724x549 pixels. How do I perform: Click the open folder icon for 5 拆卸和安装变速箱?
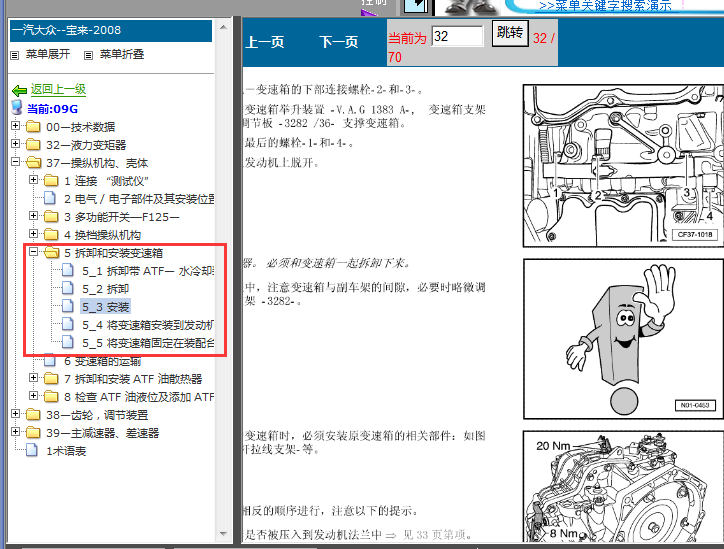(x=51, y=253)
